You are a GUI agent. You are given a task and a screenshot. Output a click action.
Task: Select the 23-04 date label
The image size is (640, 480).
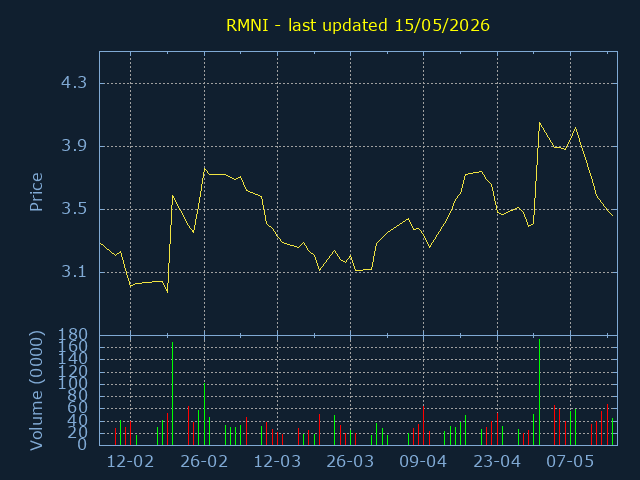click(x=497, y=462)
